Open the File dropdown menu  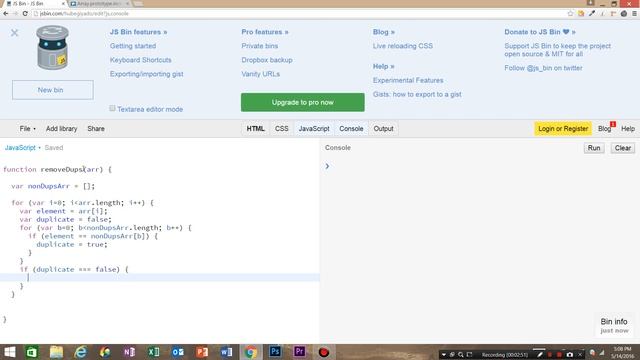tap(27, 129)
